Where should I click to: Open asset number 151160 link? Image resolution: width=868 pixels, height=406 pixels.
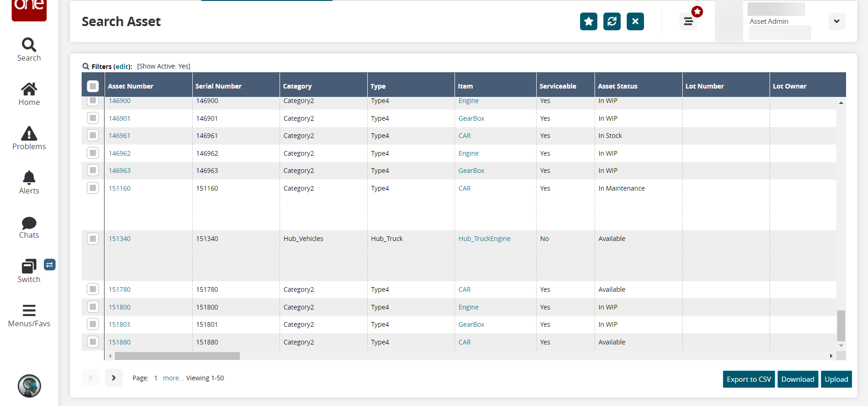(119, 188)
